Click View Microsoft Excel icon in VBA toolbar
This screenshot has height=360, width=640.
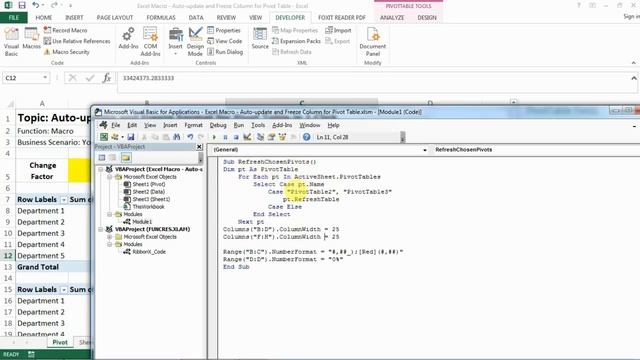point(104,137)
